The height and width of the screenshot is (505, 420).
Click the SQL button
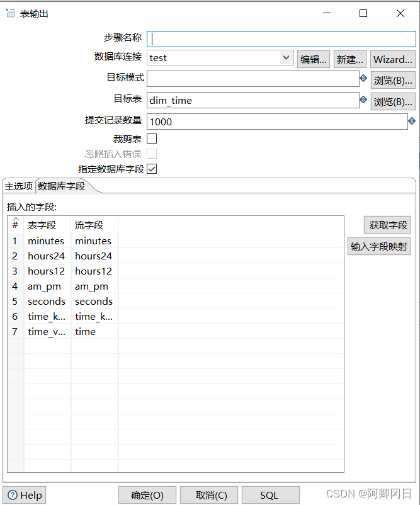tap(271, 495)
